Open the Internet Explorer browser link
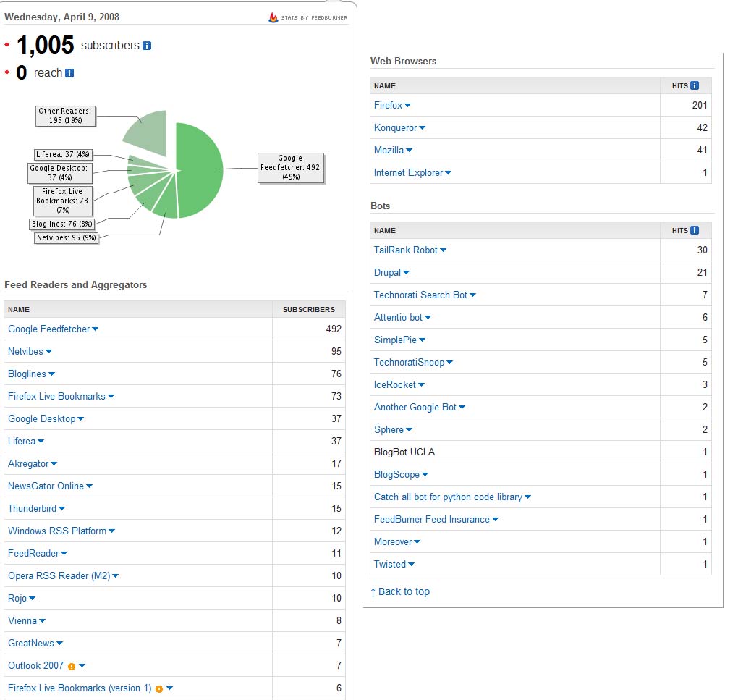Image resolution: width=738 pixels, height=700 pixels. tap(408, 173)
